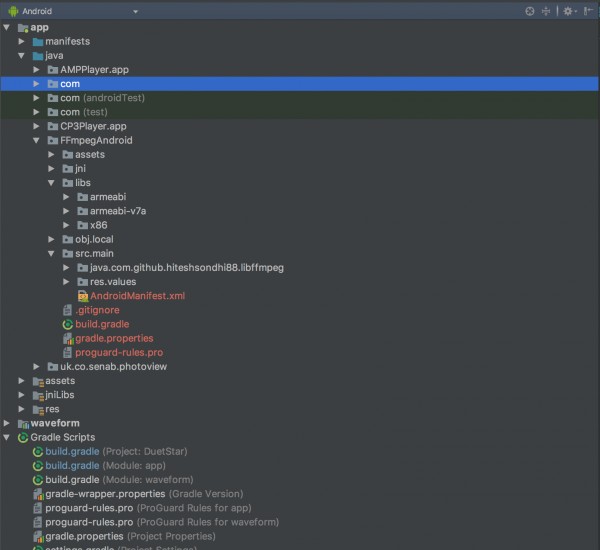Click the manifests folder icon
Screen dimensions: 600x550
click(38, 42)
